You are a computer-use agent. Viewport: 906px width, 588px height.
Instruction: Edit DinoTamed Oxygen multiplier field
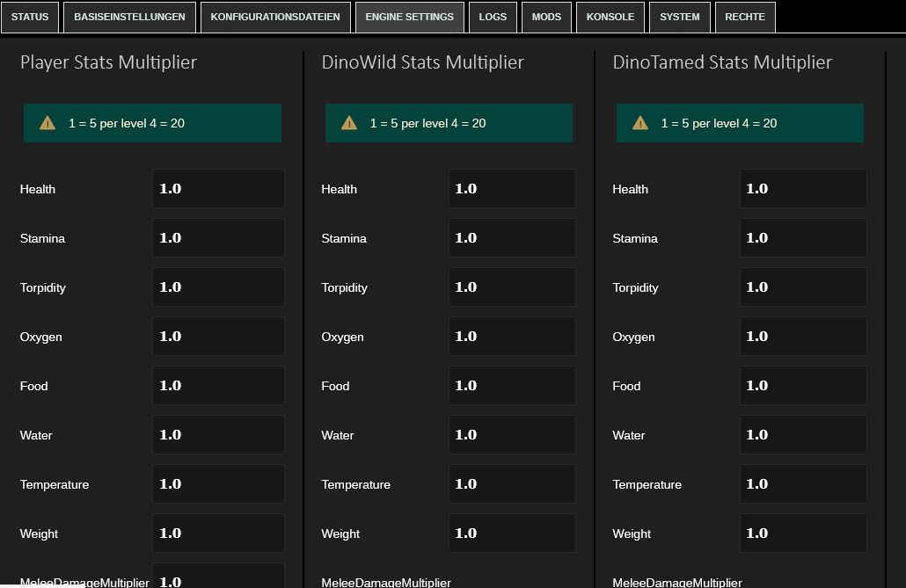[x=803, y=336]
